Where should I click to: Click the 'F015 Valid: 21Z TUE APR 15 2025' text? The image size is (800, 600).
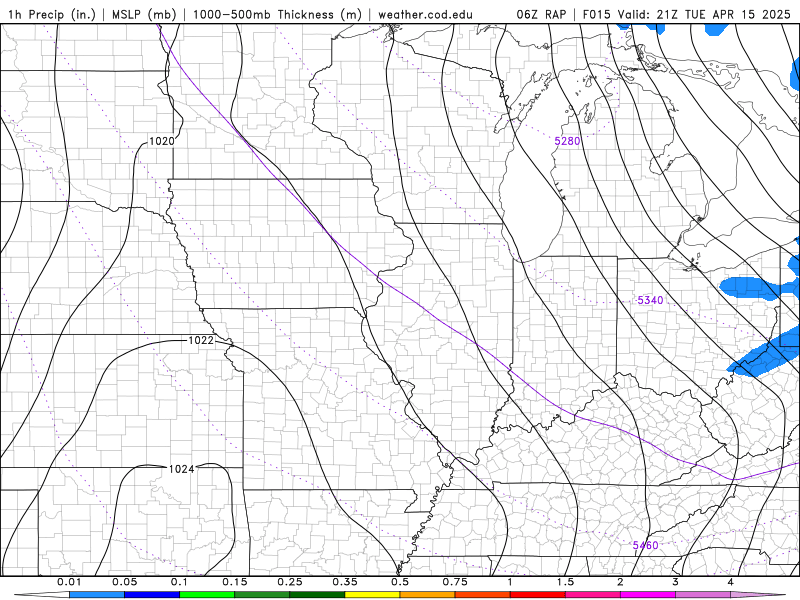(687, 14)
